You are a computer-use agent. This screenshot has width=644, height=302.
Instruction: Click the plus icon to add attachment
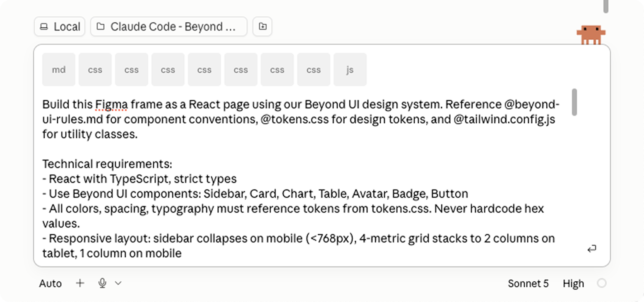click(80, 283)
